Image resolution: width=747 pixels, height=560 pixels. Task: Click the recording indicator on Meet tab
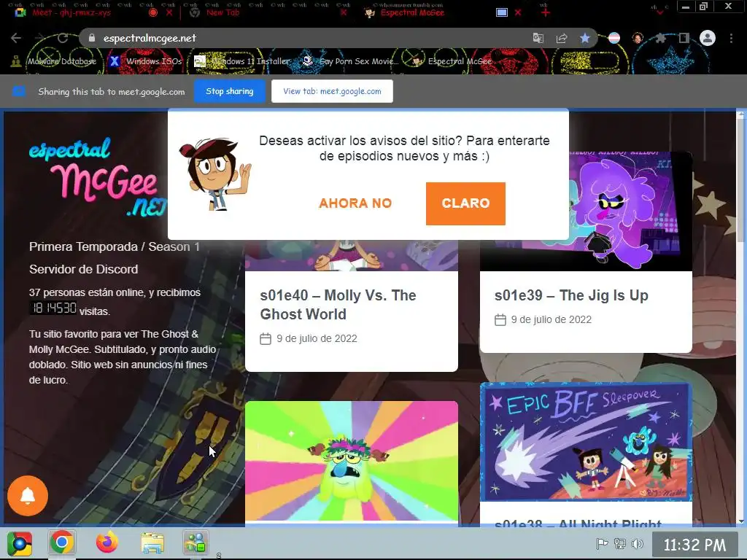click(153, 13)
